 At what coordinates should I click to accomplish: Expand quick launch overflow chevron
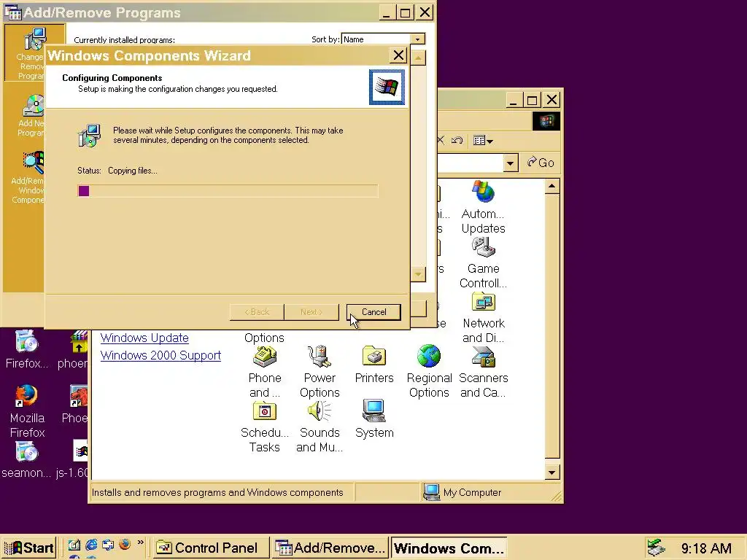141,542
